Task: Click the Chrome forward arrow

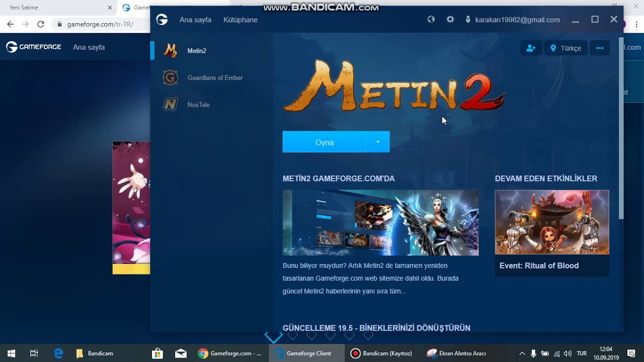Action: pos(26,24)
